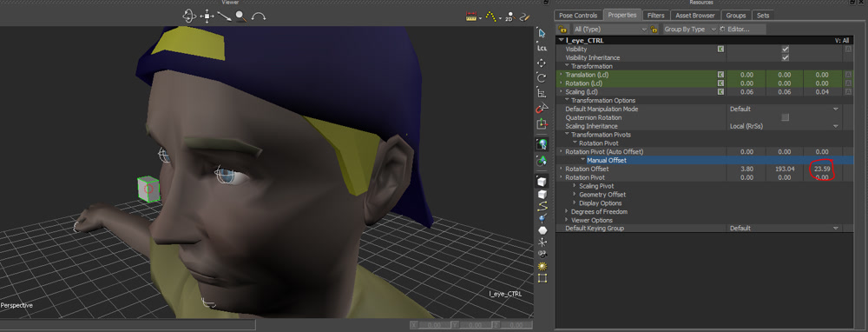Click the sun light icon
Screen dimensions: 868x332
tap(542, 266)
